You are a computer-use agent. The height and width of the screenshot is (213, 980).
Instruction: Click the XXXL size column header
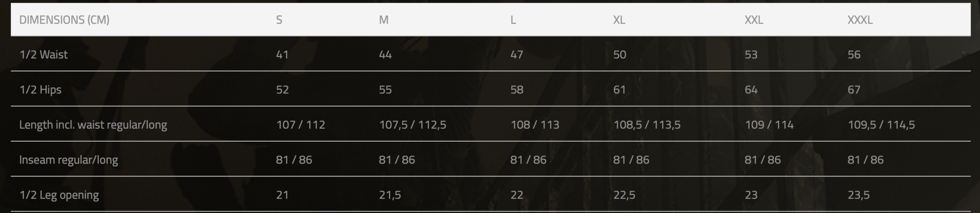pos(860,20)
